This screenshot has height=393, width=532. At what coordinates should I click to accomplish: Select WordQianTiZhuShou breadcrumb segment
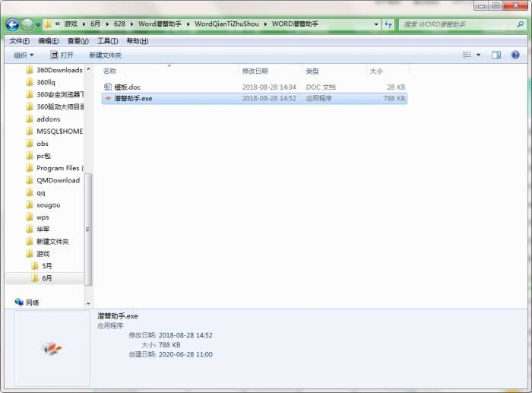point(226,24)
